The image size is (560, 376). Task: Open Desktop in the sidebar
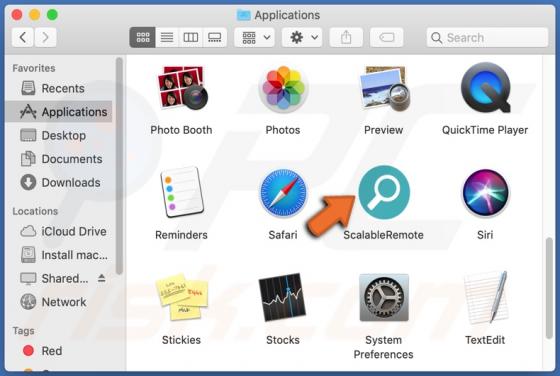tap(59, 135)
